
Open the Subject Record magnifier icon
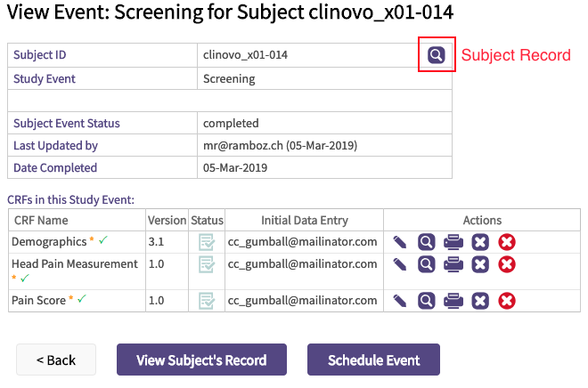tap(436, 55)
